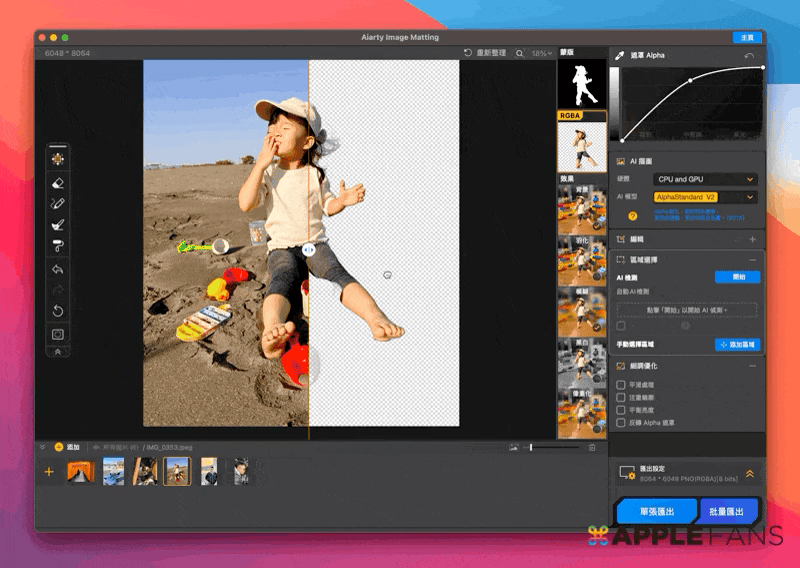Select the Pencil brush tool
This screenshot has height=568, width=800.
pyautogui.click(x=58, y=204)
